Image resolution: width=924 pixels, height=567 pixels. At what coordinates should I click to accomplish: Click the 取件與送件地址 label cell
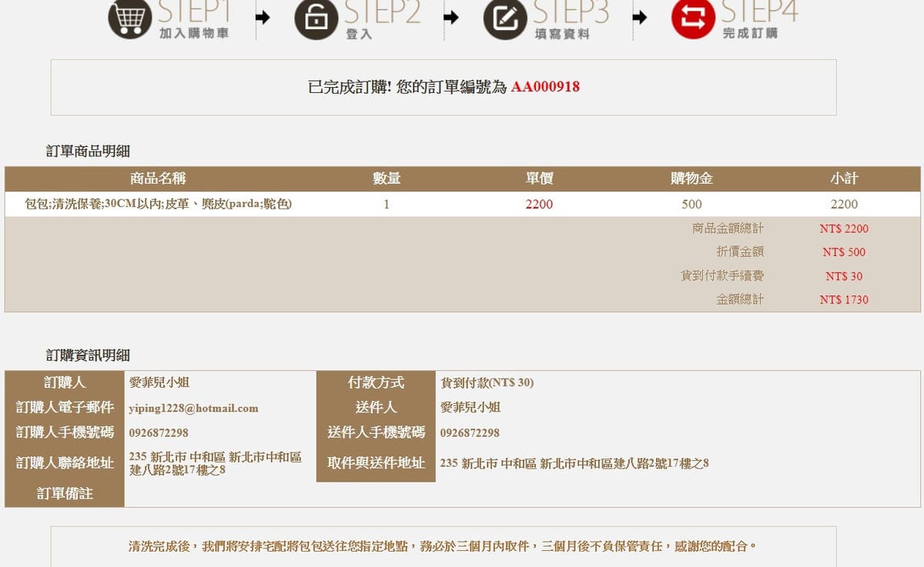(x=376, y=463)
